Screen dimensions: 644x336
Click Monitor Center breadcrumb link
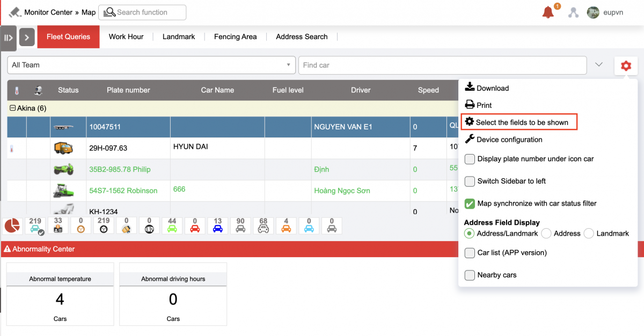point(48,12)
